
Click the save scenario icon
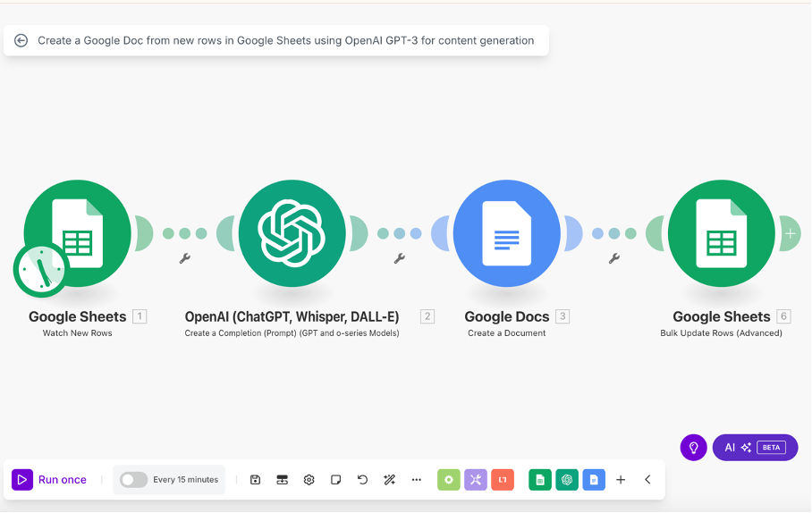pos(255,480)
